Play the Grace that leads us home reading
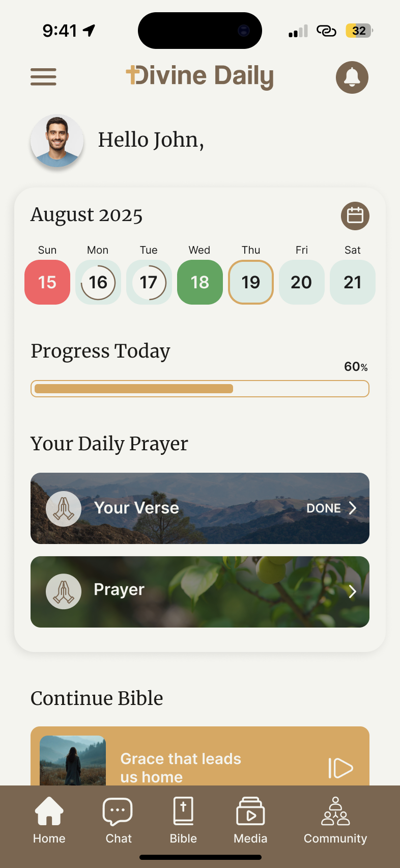Viewport: 400px width, 868px height. coord(340,768)
